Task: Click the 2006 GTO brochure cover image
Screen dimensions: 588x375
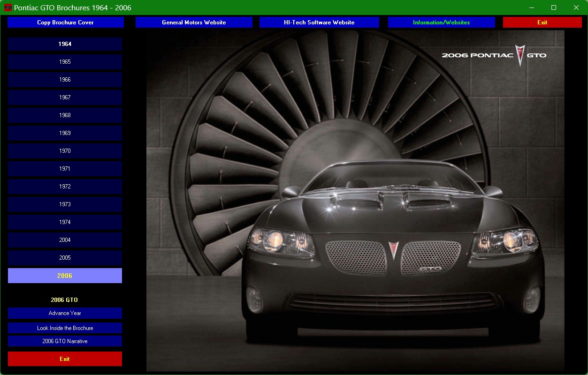Action: (355, 201)
